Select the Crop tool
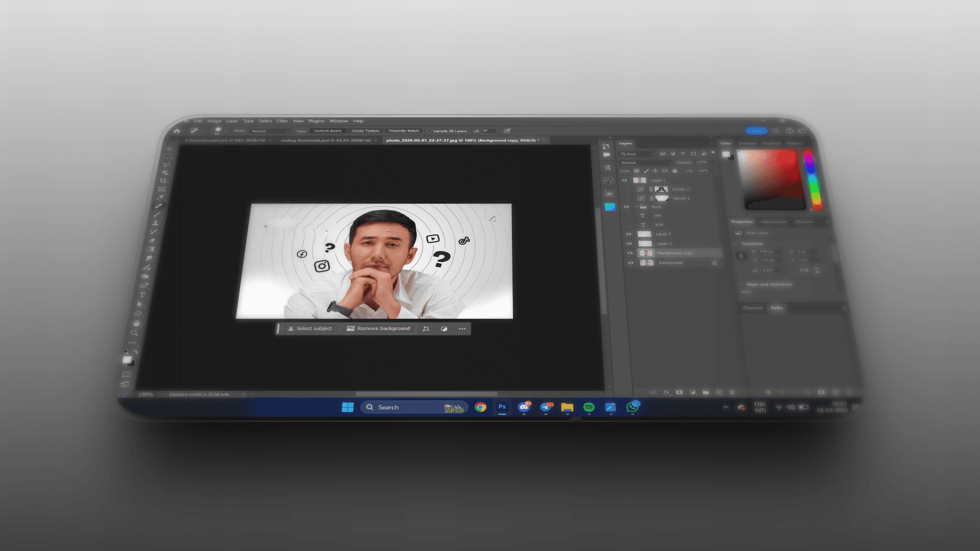 click(x=164, y=181)
